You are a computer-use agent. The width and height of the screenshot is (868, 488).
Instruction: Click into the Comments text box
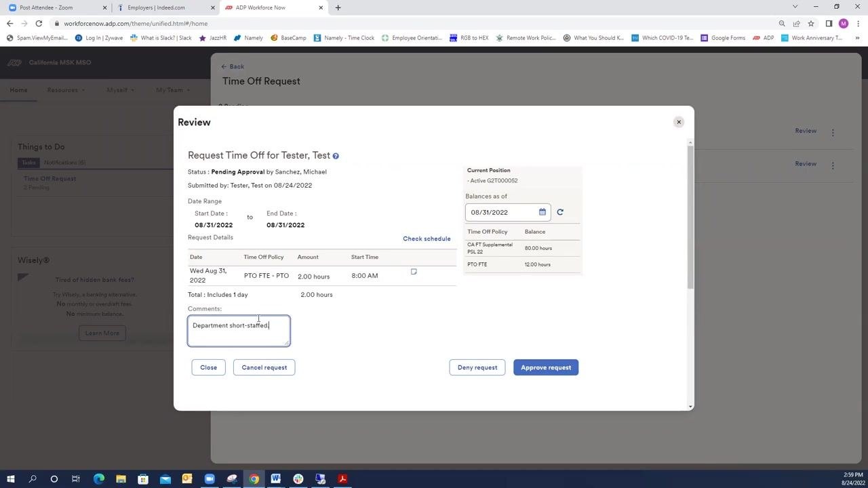pyautogui.click(x=239, y=331)
